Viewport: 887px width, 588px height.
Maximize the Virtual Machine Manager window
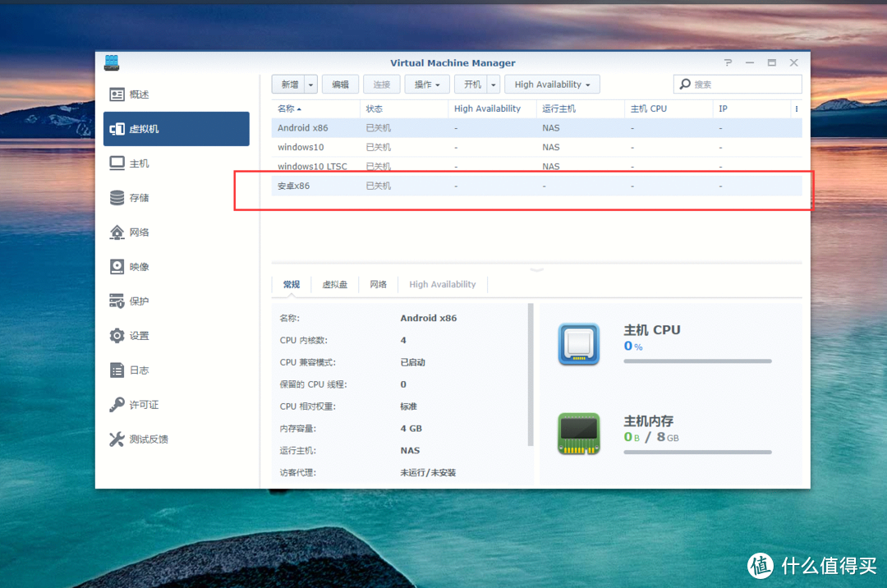[771, 62]
